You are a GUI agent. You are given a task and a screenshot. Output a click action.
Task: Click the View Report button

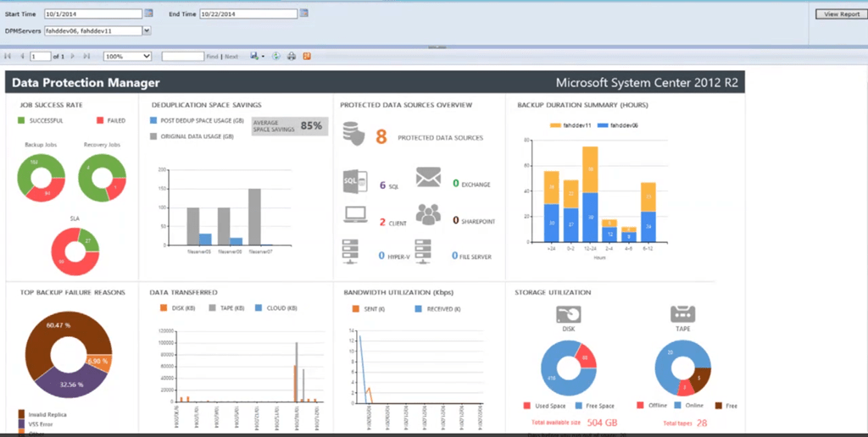point(841,14)
